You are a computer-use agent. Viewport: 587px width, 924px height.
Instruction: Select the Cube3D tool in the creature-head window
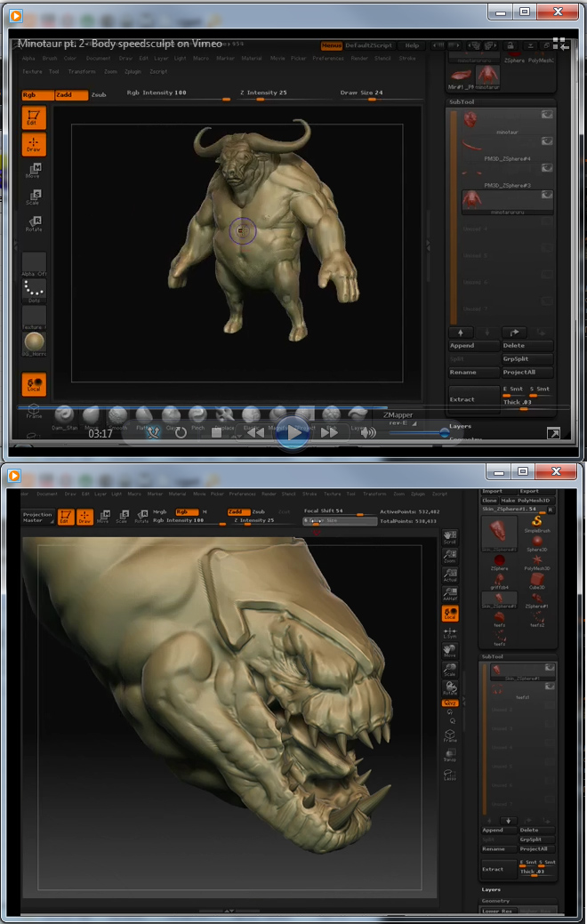coord(537,581)
